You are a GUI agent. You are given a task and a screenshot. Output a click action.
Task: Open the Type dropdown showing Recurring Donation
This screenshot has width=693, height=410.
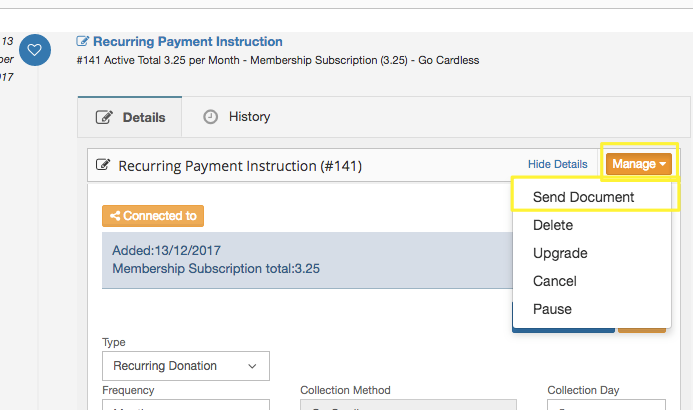pos(185,366)
